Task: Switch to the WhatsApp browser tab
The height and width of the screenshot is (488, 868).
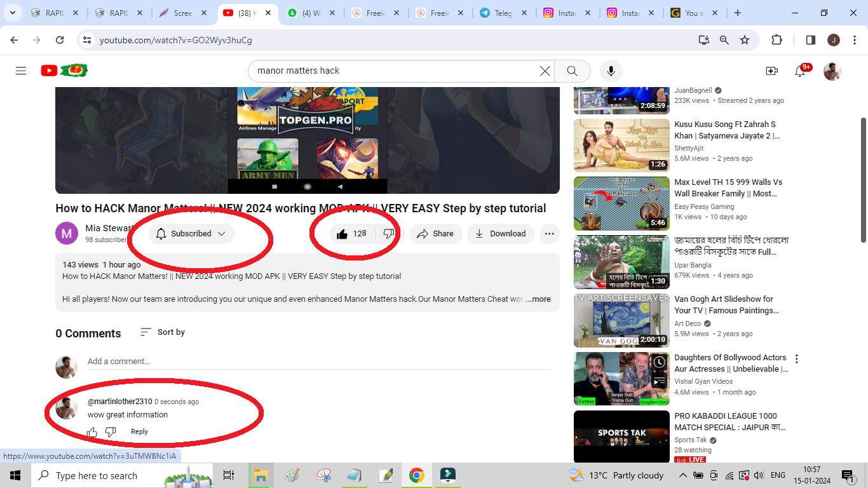Action: (312, 13)
